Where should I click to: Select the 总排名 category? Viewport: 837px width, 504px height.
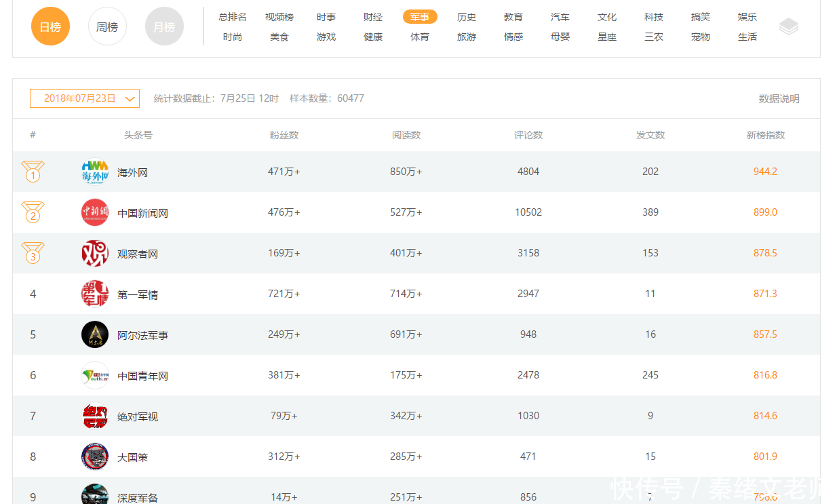coord(233,17)
